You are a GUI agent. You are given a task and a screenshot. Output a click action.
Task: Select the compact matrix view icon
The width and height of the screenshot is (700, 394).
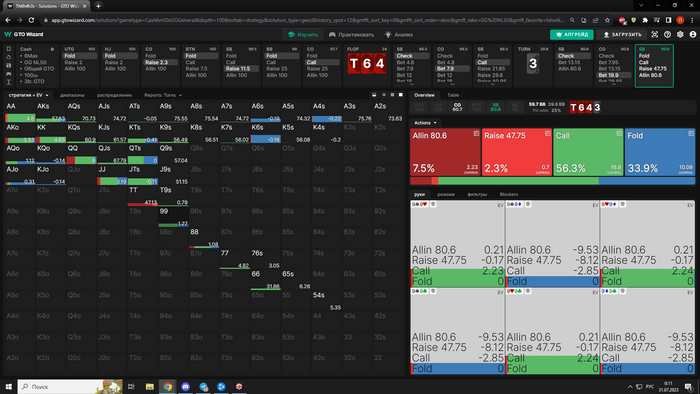pos(374,95)
